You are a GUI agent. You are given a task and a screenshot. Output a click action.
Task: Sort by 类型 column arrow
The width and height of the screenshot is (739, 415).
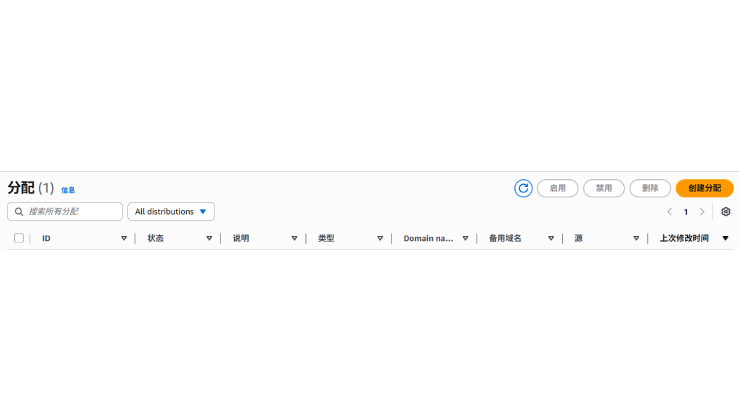pyautogui.click(x=380, y=238)
